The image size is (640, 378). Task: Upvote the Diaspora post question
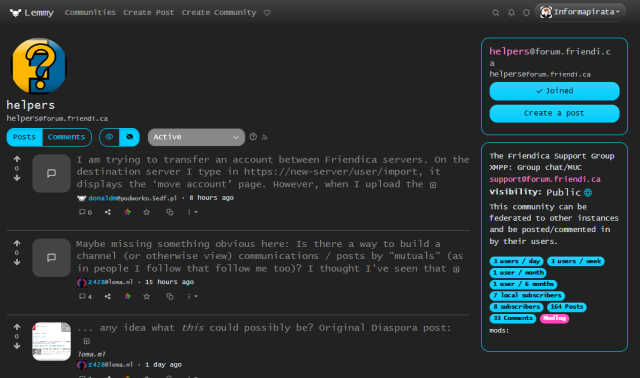(x=17, y=327)
